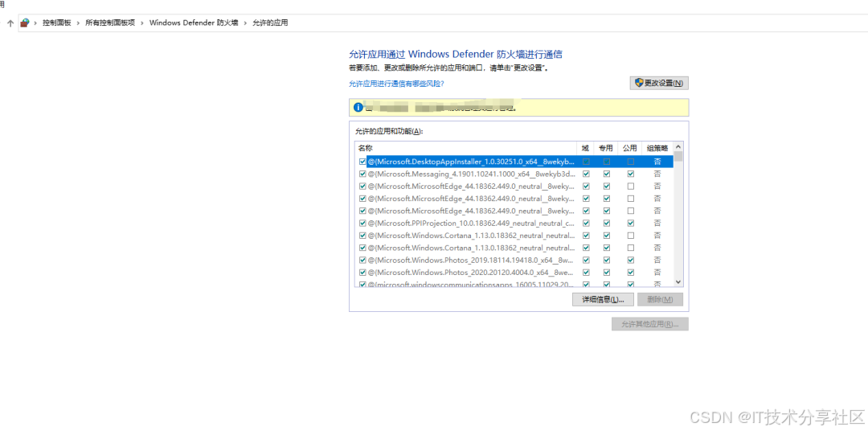
Task: Toggle 公用 checkbox for Microsoft.Messaging
Action: pos(631,174)
